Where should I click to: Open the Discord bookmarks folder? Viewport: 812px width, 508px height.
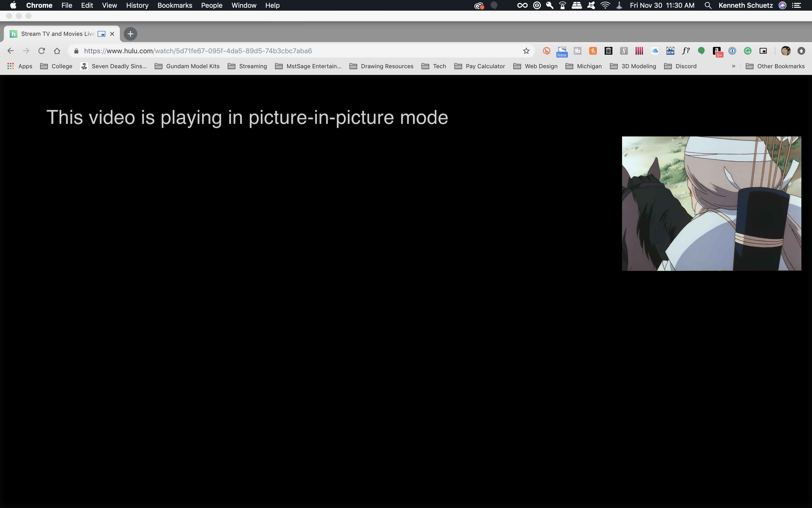(x=680, y=66)
